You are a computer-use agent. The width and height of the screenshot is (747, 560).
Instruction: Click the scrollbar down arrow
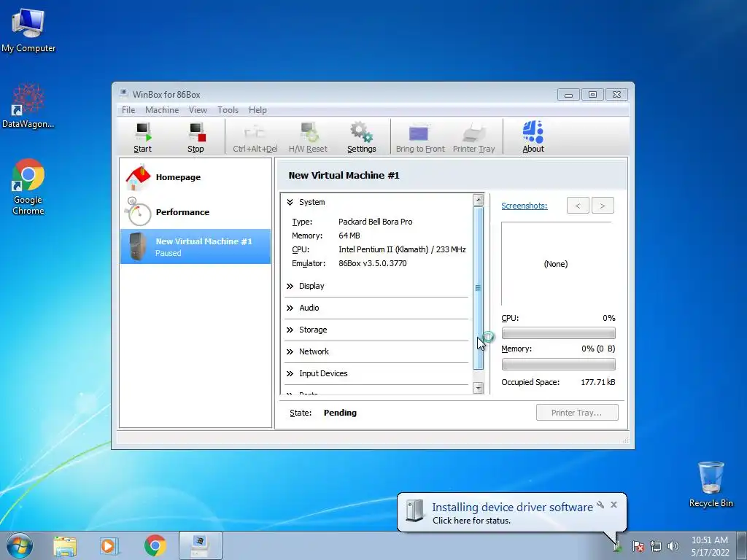(479, 388)
